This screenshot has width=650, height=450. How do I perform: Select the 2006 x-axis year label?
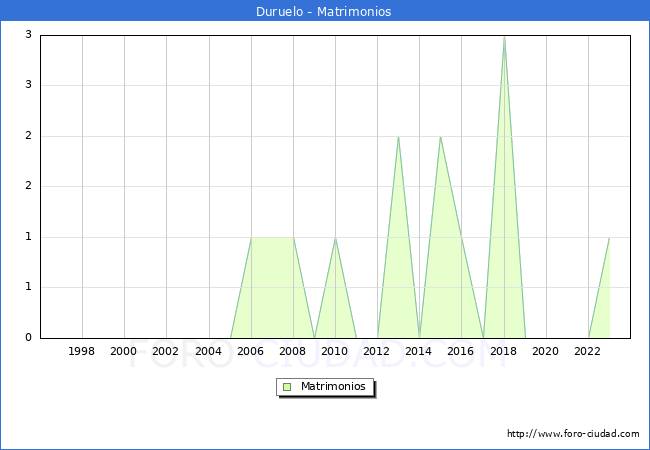click(250, 351)
